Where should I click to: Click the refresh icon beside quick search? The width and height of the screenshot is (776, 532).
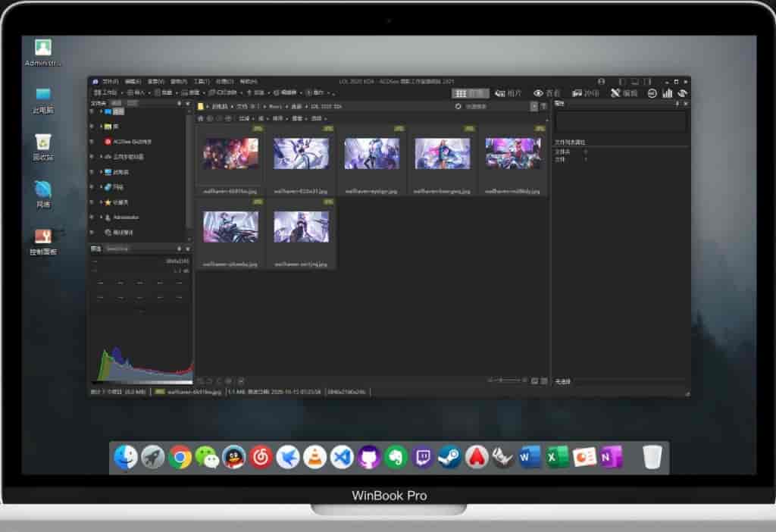(458, 107)
